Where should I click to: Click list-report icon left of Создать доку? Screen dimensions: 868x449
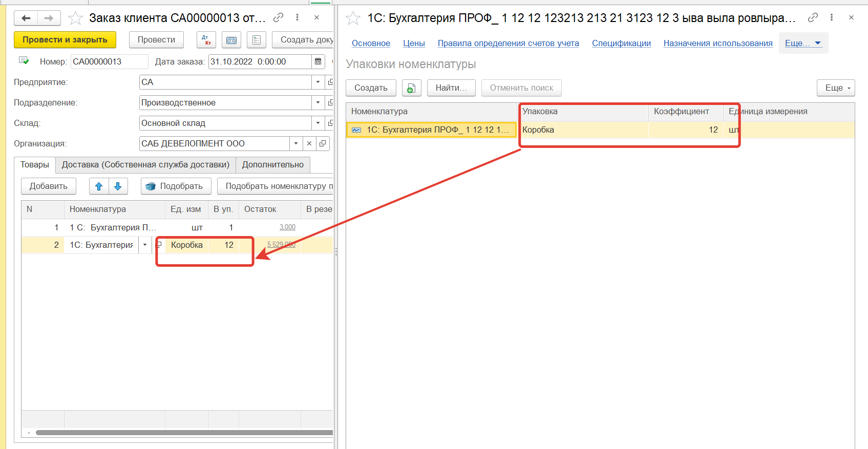coord(257,40)
